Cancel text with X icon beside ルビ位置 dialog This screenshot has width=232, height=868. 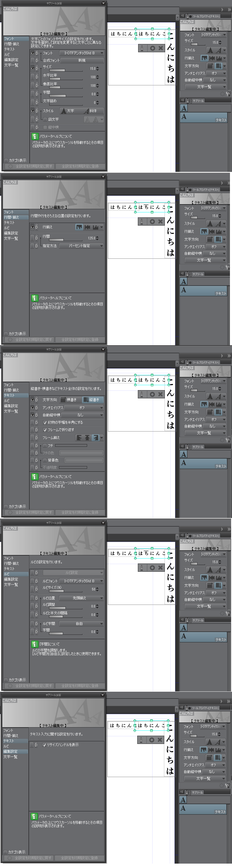pos(160,567)
